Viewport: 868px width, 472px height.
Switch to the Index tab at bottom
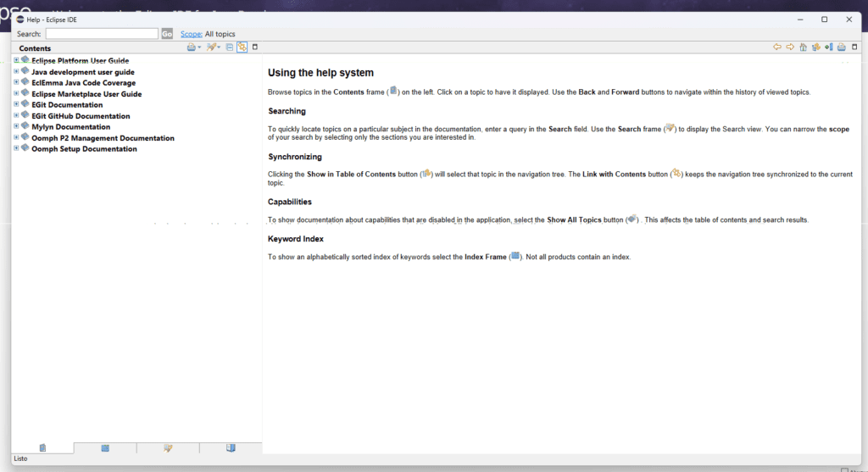pos(105,448)
